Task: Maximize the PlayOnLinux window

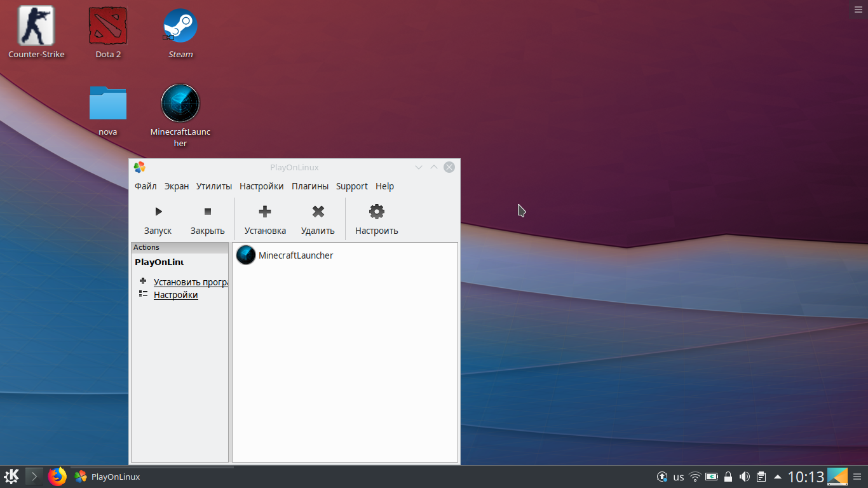Action: (434, 167)
